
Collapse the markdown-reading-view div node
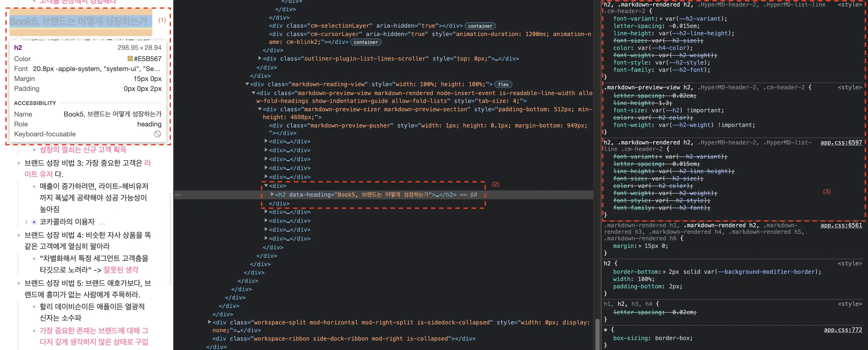tap(247, 84)
